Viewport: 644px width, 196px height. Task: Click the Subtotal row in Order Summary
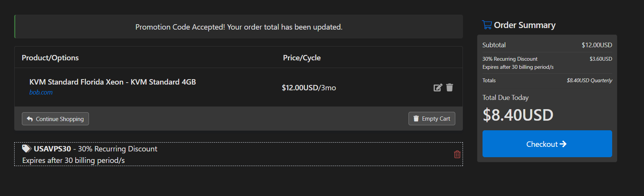[x=547, y=45]
